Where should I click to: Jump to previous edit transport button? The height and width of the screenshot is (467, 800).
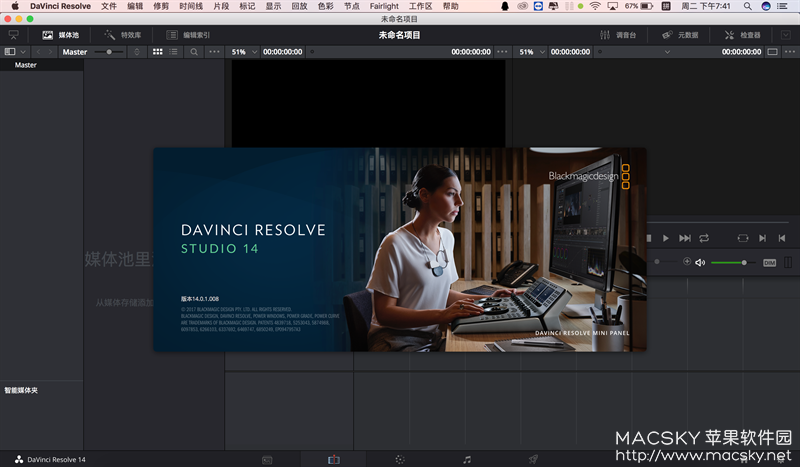pos(782,238)
